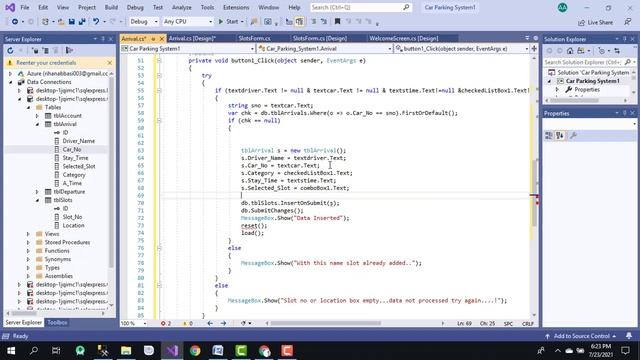Click the feedback icon beside Live Share

coord(628,22)
